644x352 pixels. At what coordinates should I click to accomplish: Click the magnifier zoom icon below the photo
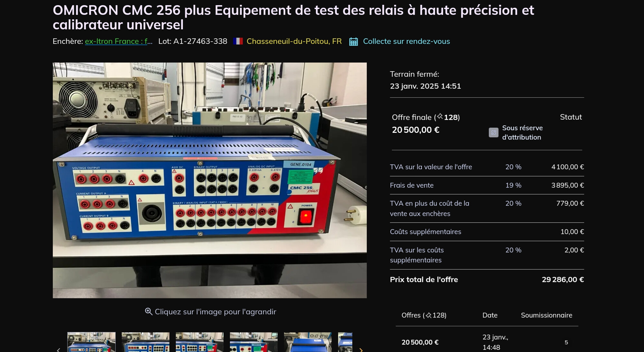(x=148, y=311)
